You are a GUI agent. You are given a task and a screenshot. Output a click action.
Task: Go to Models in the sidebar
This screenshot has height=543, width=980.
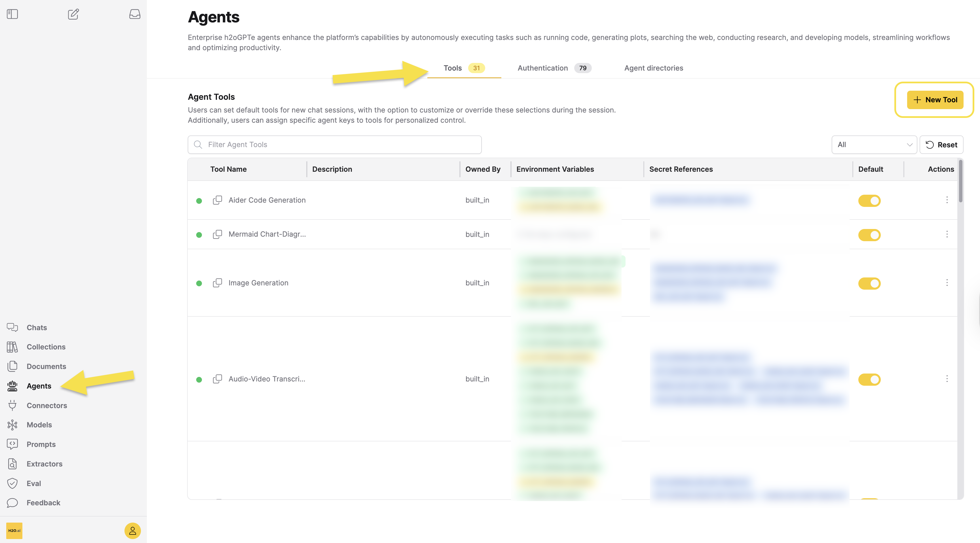39,425
